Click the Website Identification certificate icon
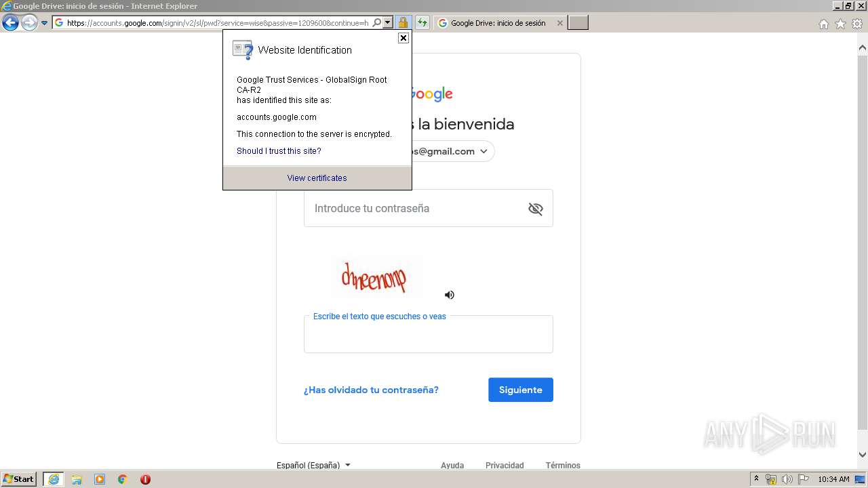This screenshot has height=488, width=868. [x=242, y=50]
